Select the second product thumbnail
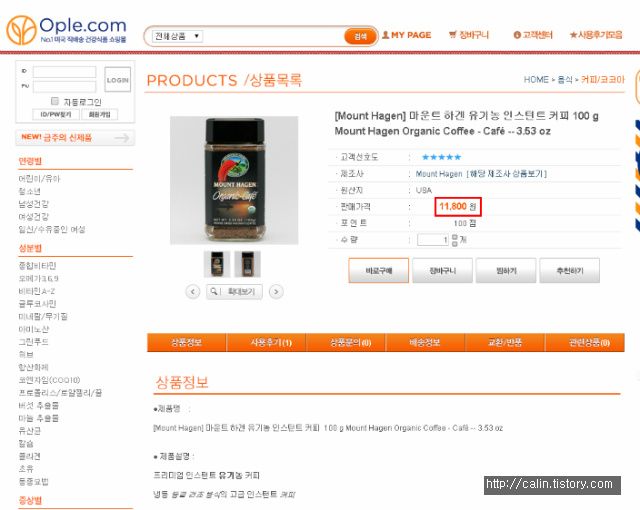The height and width of the screenshot is (510, 640). pyautogui.click(x=247, y=264)
